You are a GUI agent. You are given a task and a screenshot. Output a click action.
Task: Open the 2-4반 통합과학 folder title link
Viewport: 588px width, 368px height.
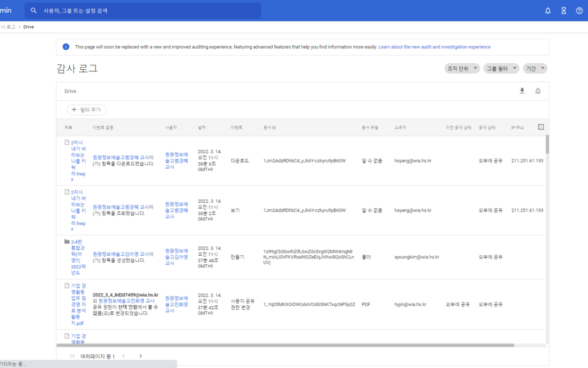pos(78,257)
